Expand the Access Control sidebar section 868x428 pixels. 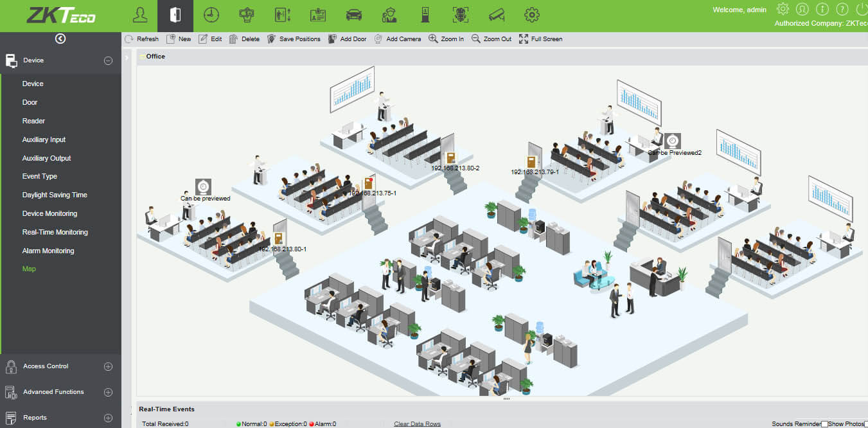108,366
